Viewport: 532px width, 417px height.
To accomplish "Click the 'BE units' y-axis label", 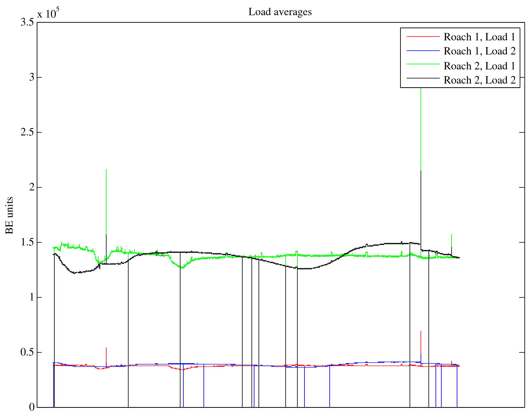I will (x=9, y=215).
